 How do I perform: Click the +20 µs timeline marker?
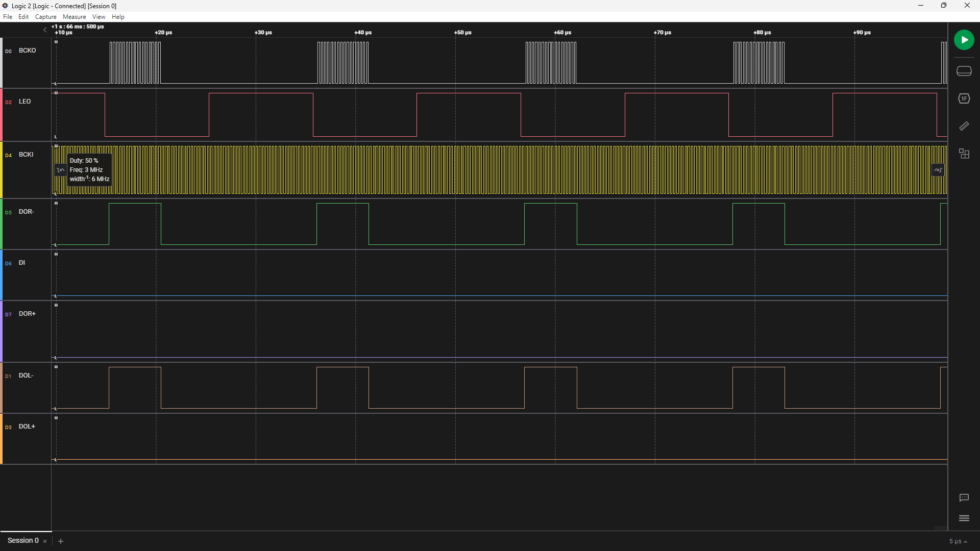point(163,33)
